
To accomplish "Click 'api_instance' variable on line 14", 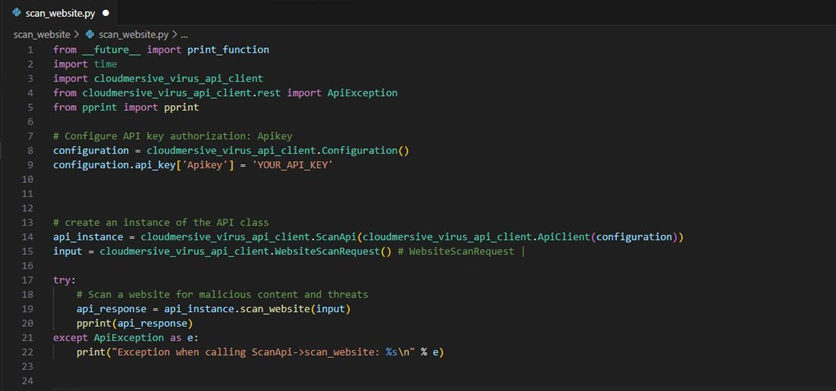I will [x=88, y=237].
